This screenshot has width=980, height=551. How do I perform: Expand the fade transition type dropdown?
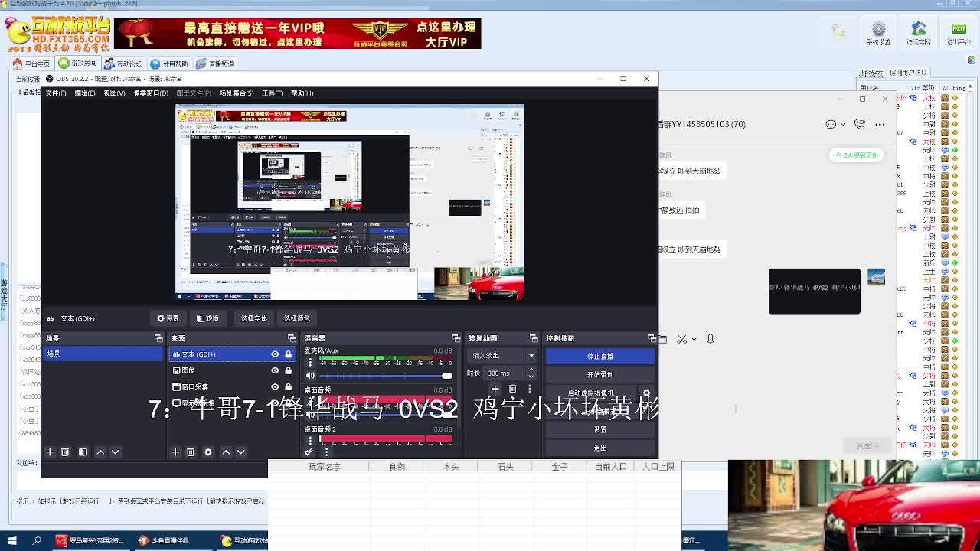tap(531, 356)
